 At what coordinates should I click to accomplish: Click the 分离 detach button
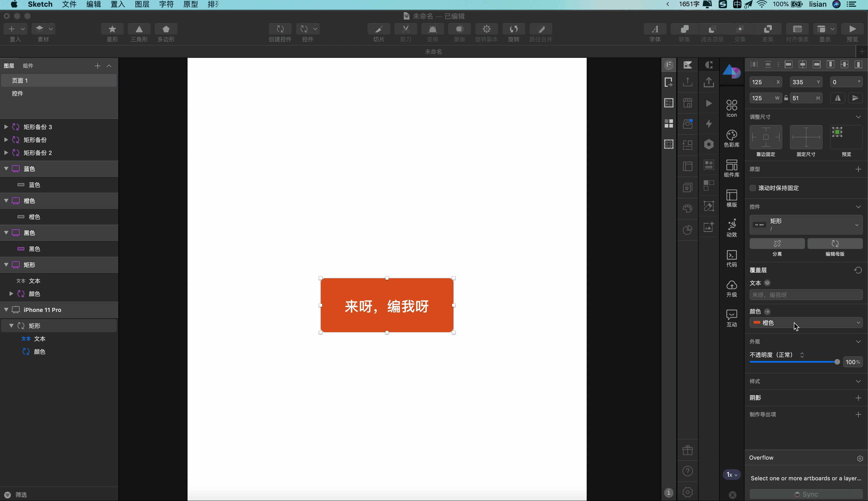(x=777, y=244)
